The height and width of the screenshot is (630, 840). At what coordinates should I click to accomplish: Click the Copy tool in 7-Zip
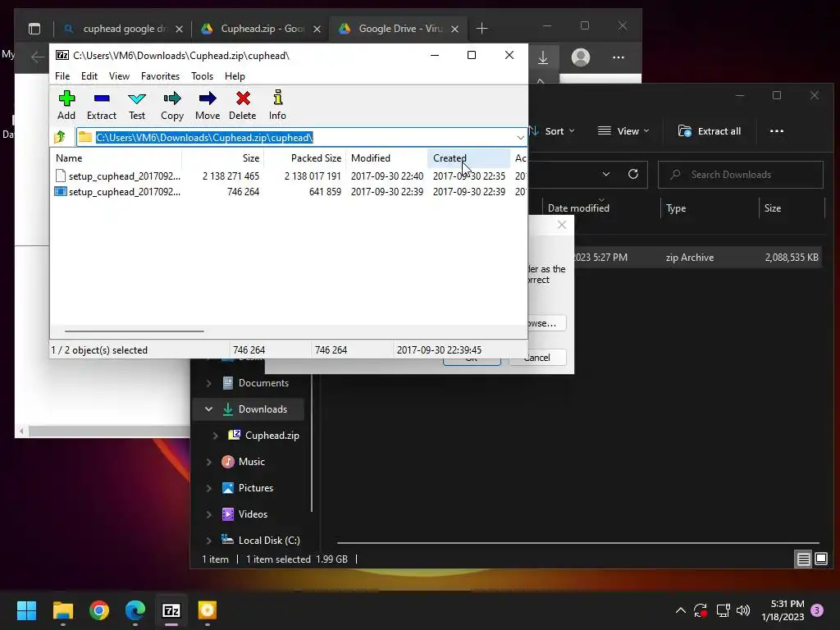tap(172, 105)
